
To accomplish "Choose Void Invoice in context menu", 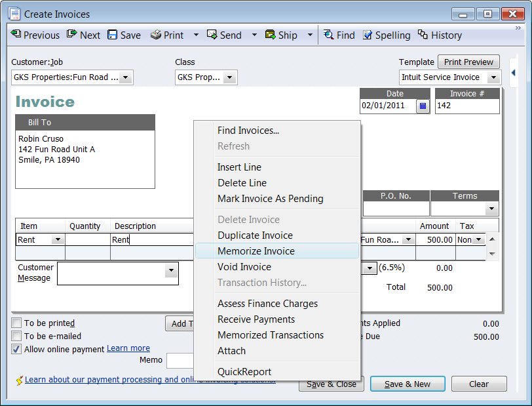I will [x=244, y=267].
